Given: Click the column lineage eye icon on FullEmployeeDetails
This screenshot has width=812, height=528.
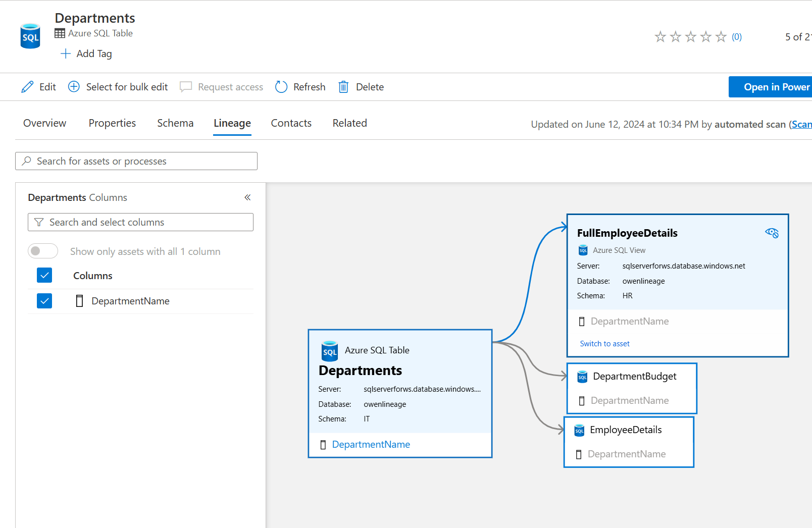Looking at the screenshot, I should click(x=772, y=233).
